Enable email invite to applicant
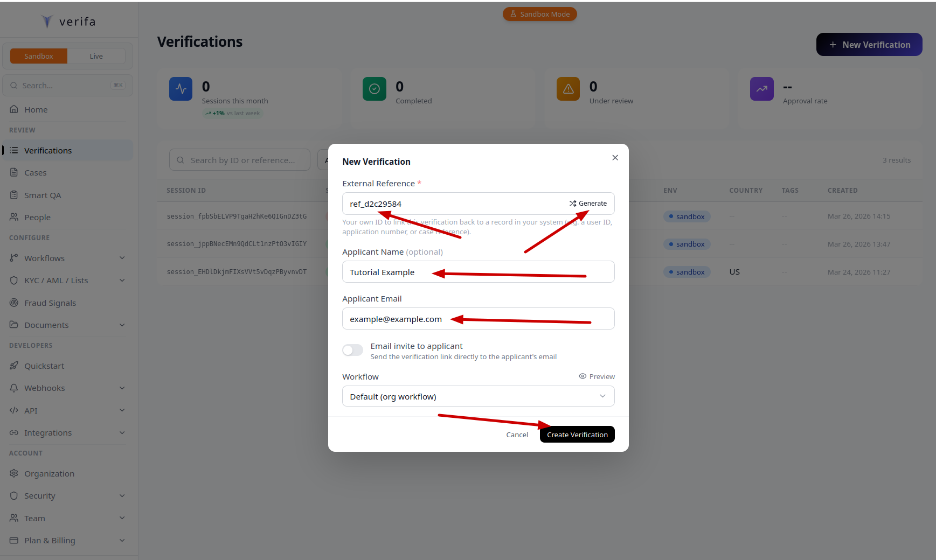The width and height of the screenshot is (936, 560). tap(352, 350)
